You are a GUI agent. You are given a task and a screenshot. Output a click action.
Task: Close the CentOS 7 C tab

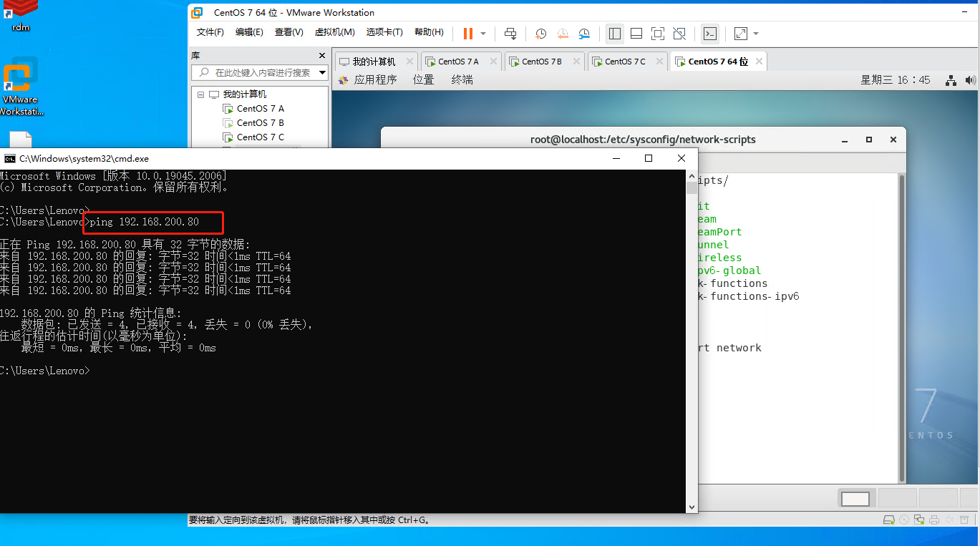(x=659, y=62)
